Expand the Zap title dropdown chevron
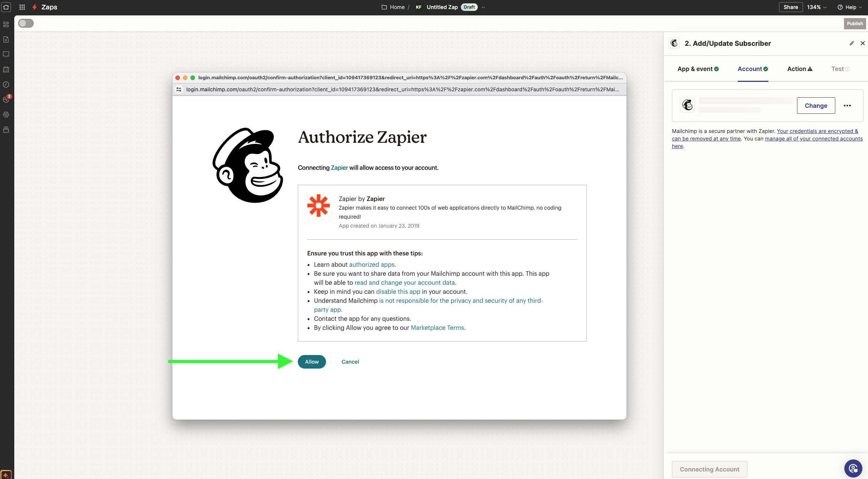Screen dimensions: 868x479 (483, 7)
